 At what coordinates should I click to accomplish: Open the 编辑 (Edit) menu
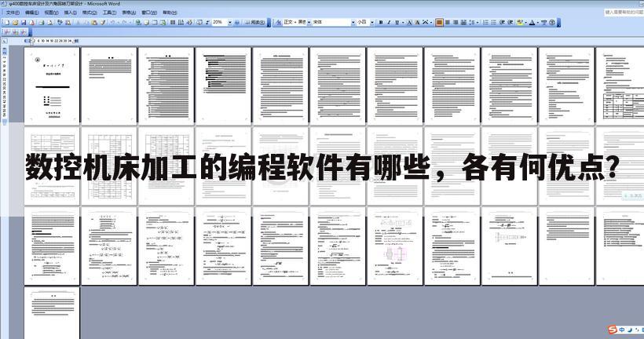31,13
